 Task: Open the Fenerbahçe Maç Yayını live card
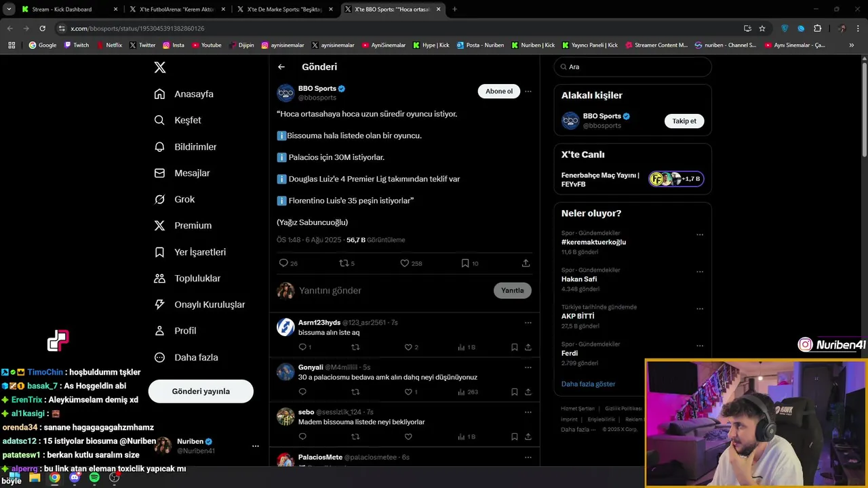633,180
